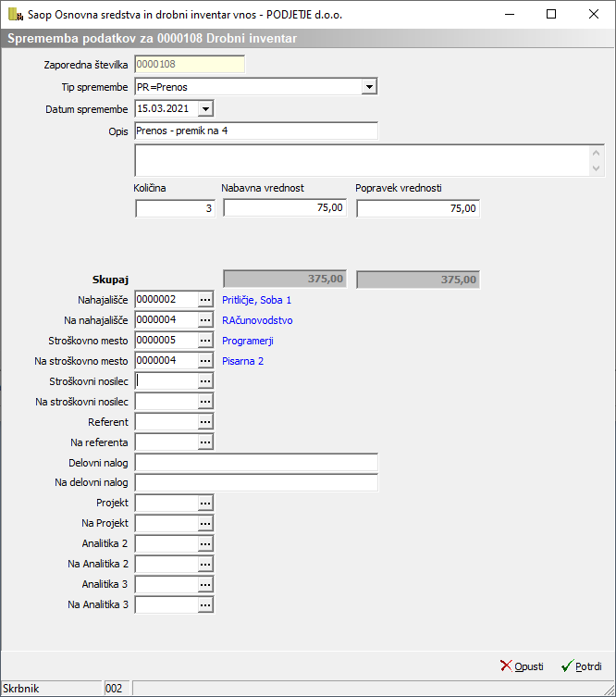This screenshot has width=616, height=697.
Task: Open lookup for Na stroškovni nosilec field
Action: (205, 402)
